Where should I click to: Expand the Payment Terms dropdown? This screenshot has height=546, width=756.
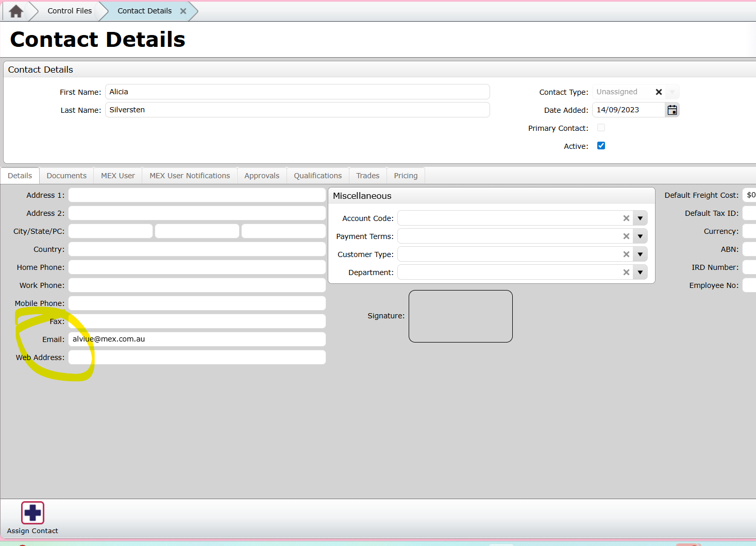[x=640, y=236]
